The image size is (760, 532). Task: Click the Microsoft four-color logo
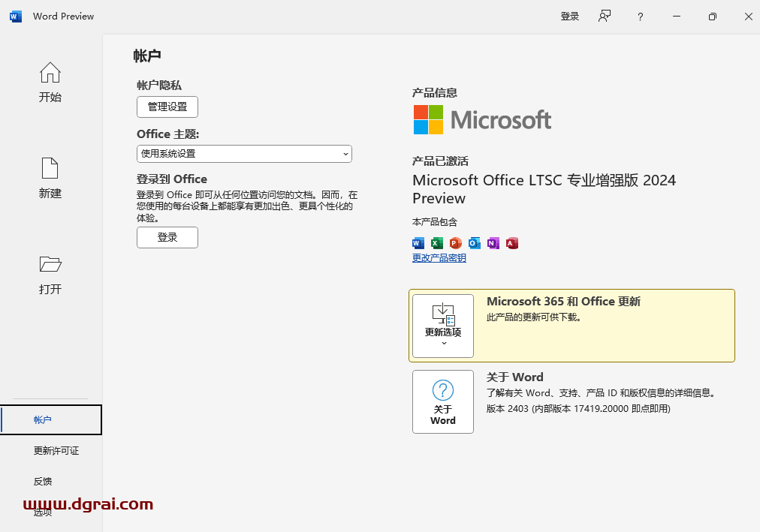(x=428, y=119)
